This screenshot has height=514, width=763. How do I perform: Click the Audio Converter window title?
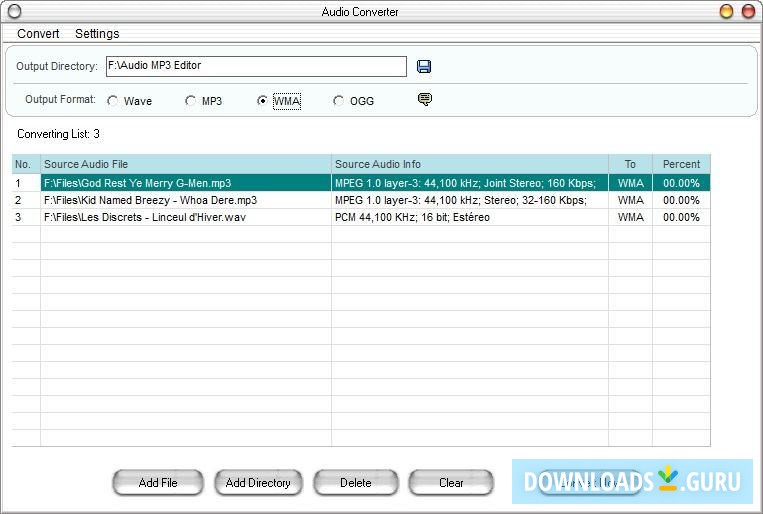(x=360, y=12)
